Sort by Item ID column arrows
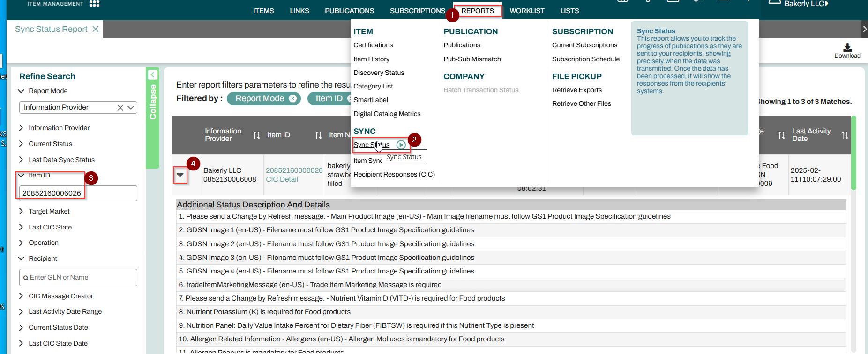This screenshot has height=354, width=868. coord(318,135)
